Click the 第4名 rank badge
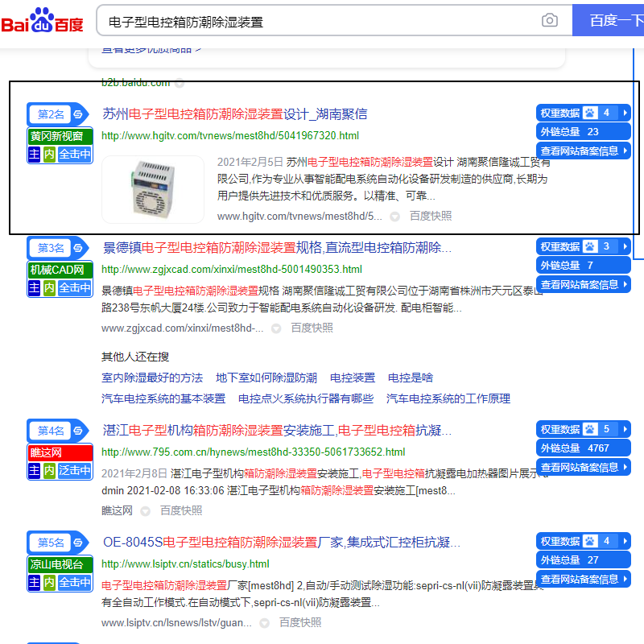644x644 pixels. (x=50, y=431)
